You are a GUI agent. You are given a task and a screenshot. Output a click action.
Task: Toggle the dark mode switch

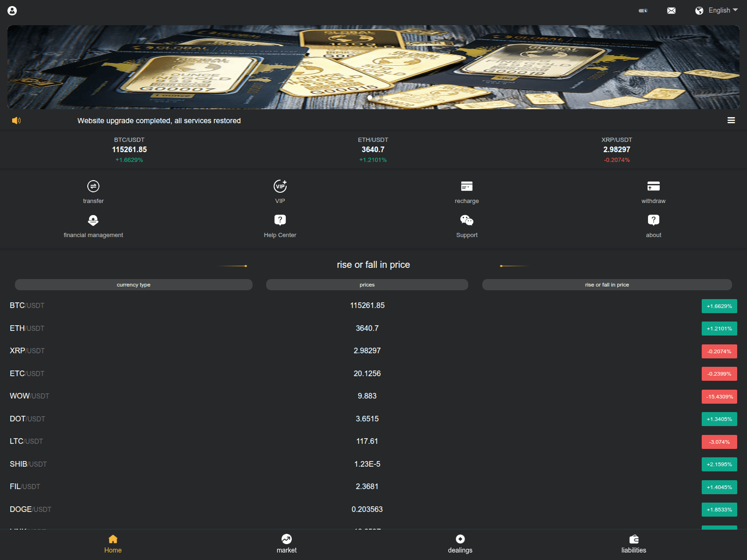[643, 10]
